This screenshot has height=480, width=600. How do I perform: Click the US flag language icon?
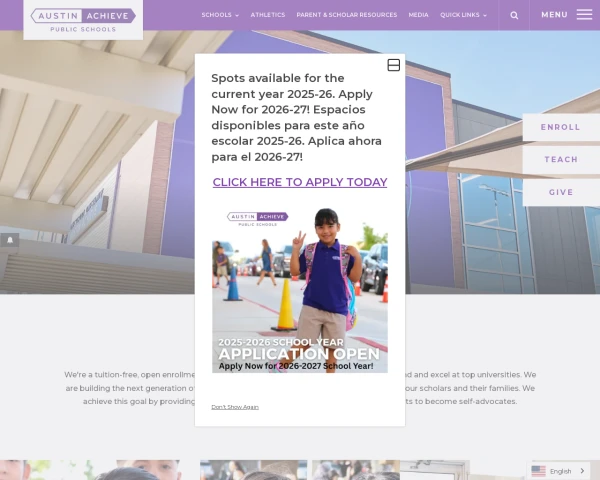(538, 471)
